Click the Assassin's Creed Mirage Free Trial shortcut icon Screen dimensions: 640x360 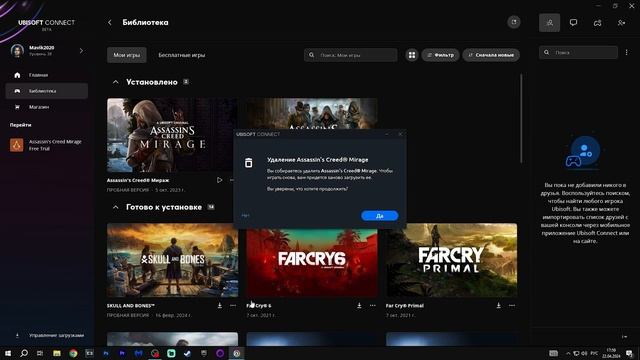click(17, 145)
